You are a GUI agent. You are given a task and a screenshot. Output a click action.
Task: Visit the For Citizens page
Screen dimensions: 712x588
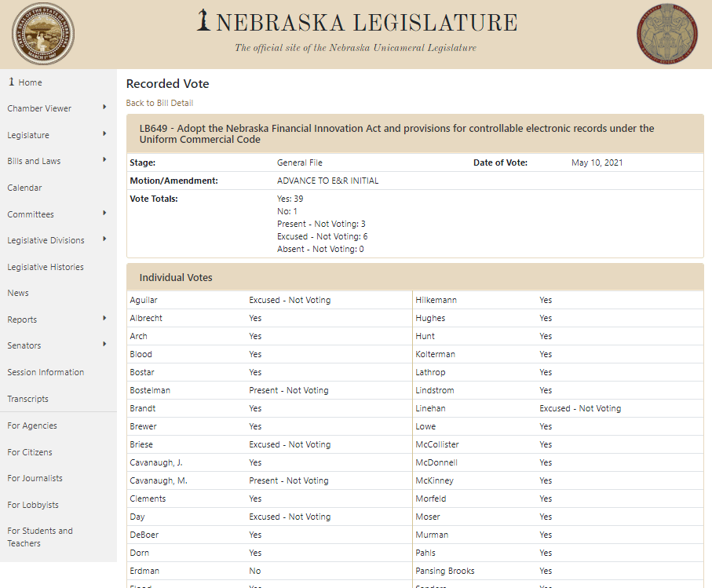[x=30, y=453]
